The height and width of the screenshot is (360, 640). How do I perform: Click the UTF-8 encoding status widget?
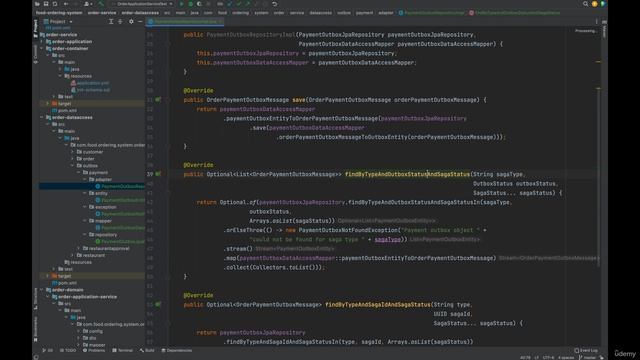[x=548, y=358]
